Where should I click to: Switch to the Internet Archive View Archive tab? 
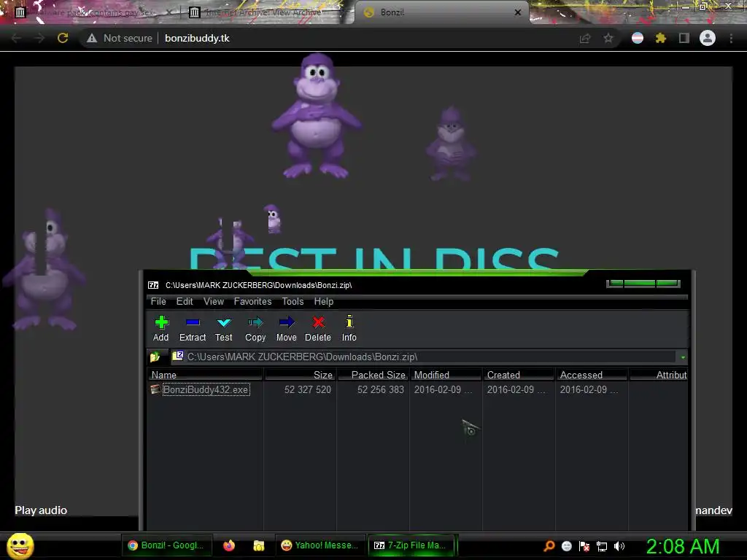tap(263, 12)
